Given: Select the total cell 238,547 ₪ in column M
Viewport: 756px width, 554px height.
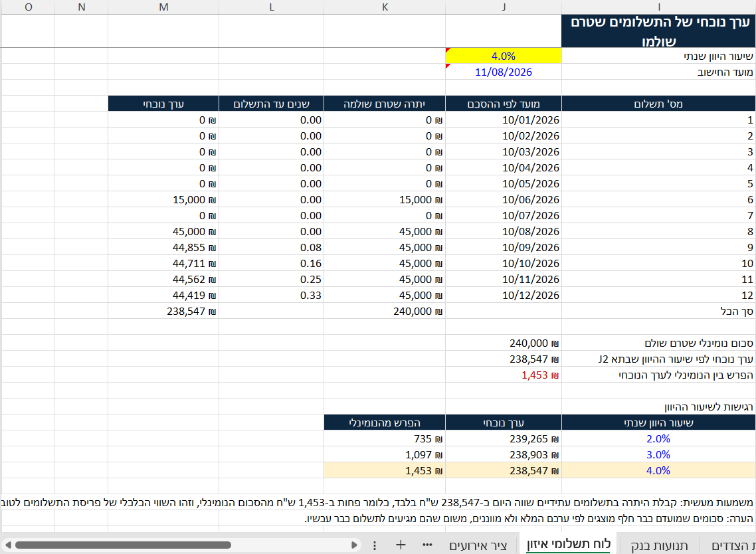Looking at the screenshot, I should coord(163,311).
